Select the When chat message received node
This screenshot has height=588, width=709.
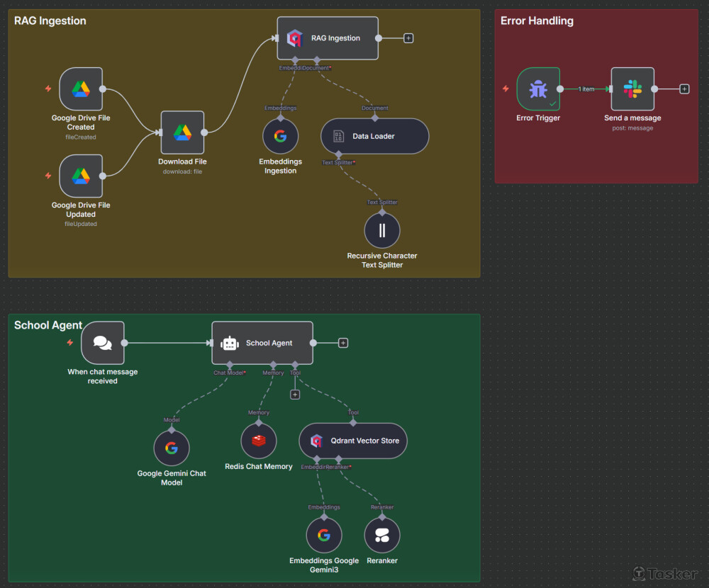(x=103, y=343)
